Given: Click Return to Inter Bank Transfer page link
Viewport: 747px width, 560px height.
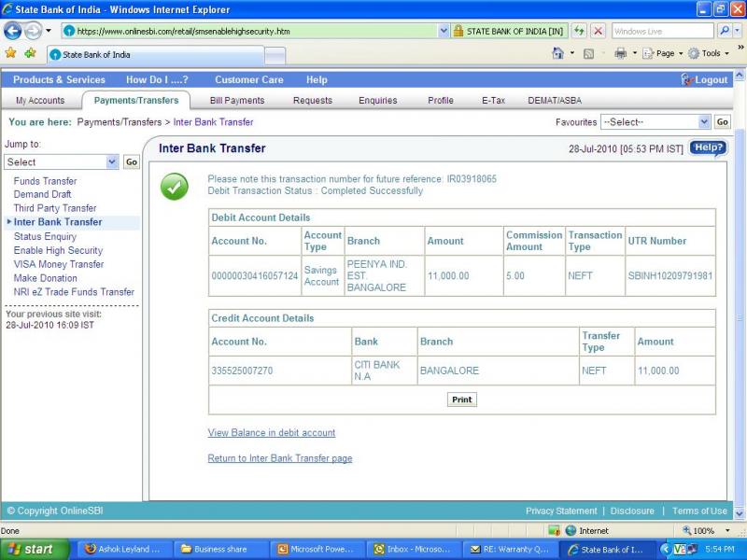Looking at the screenshot, I should click(x=280, y=458).
